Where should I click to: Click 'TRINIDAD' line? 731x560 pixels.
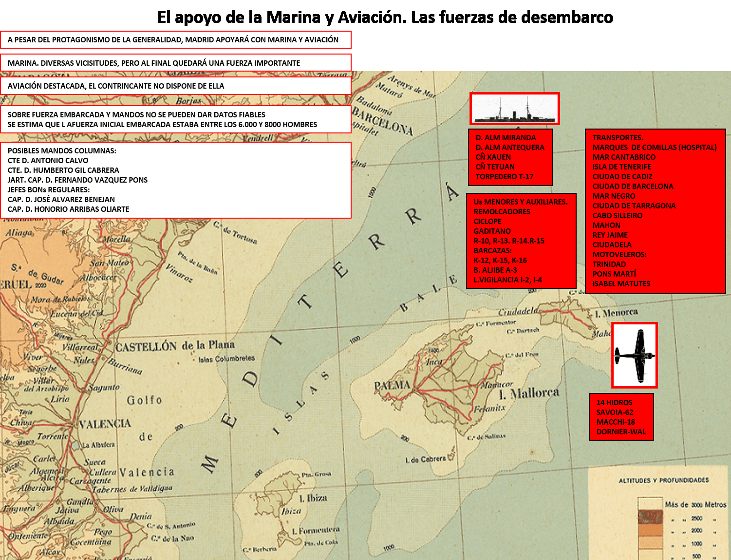[x=609, y=264]
